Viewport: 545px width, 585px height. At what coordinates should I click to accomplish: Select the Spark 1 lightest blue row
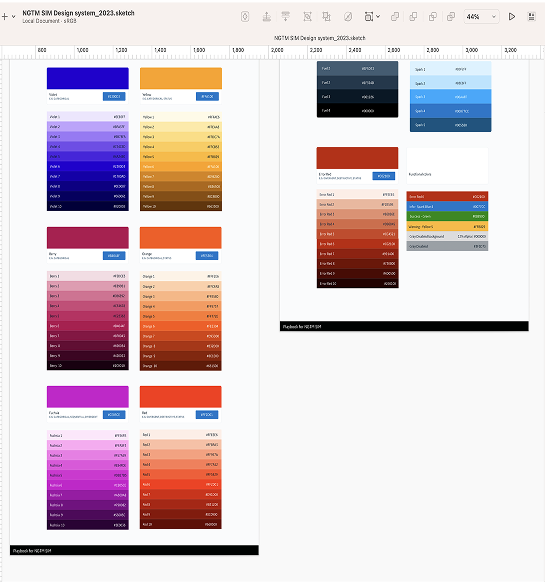(451, 69)
